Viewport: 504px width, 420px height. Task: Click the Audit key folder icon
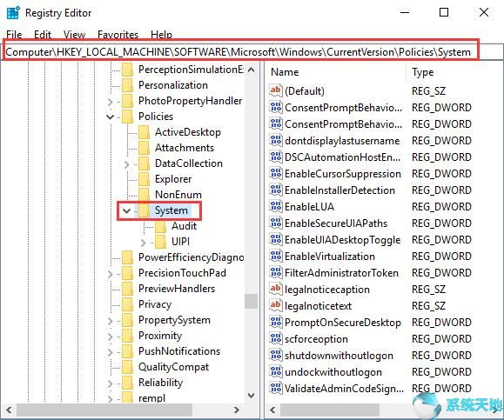(x=160, y=226)
